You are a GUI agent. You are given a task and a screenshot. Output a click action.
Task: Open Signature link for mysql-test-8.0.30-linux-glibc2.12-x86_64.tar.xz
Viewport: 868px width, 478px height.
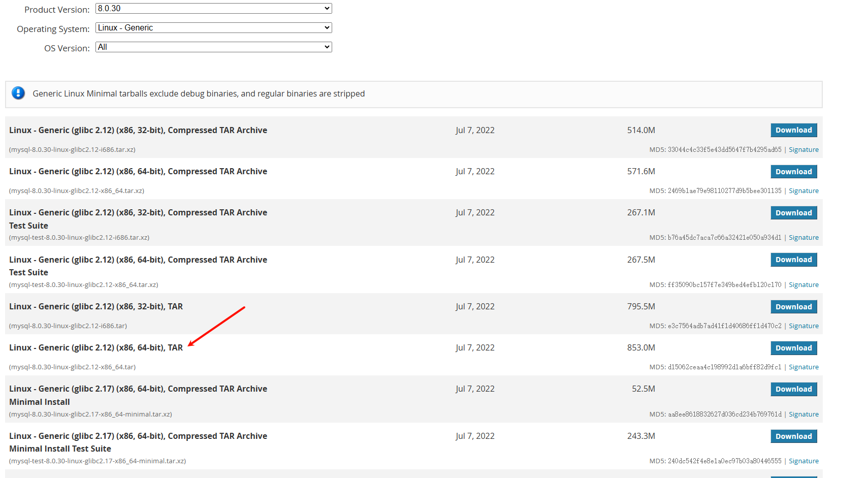(x=803, y=285)
